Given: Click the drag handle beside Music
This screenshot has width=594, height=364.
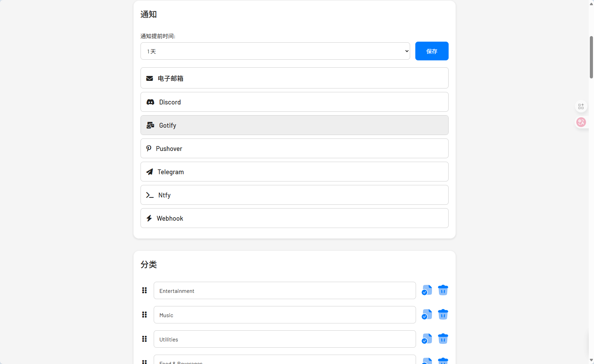Looking at the screenshot, I should pos(144,315).
